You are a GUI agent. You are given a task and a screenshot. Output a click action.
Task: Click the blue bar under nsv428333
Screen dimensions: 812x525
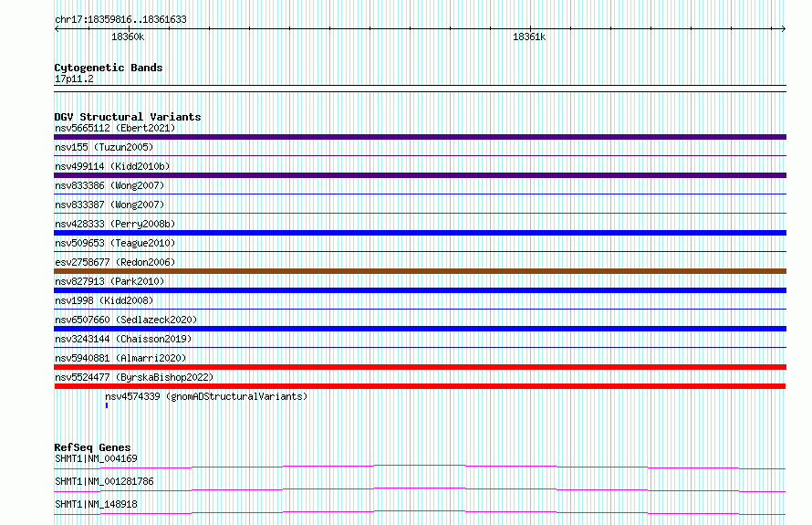(x=420, y=233)
